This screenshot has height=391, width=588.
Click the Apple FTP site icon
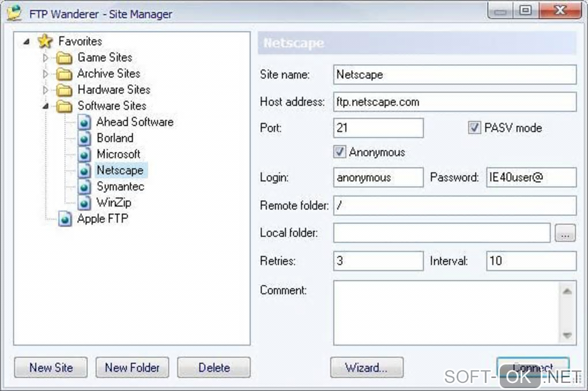66,219
